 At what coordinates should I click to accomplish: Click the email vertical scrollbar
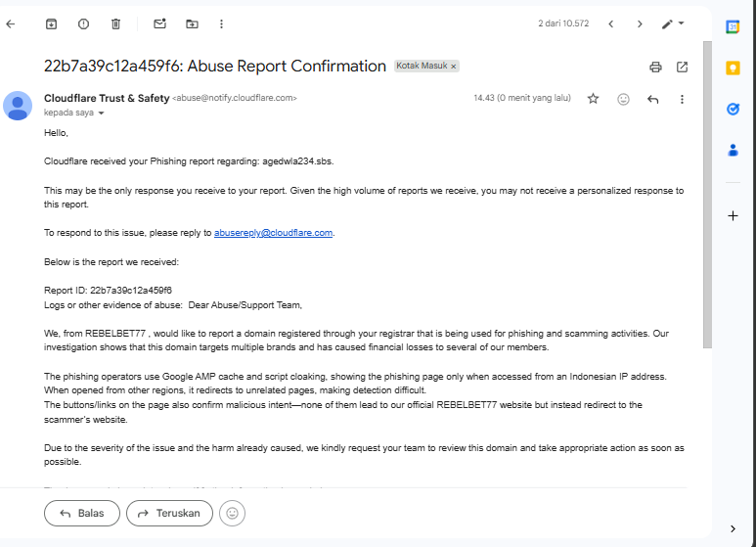707,196
